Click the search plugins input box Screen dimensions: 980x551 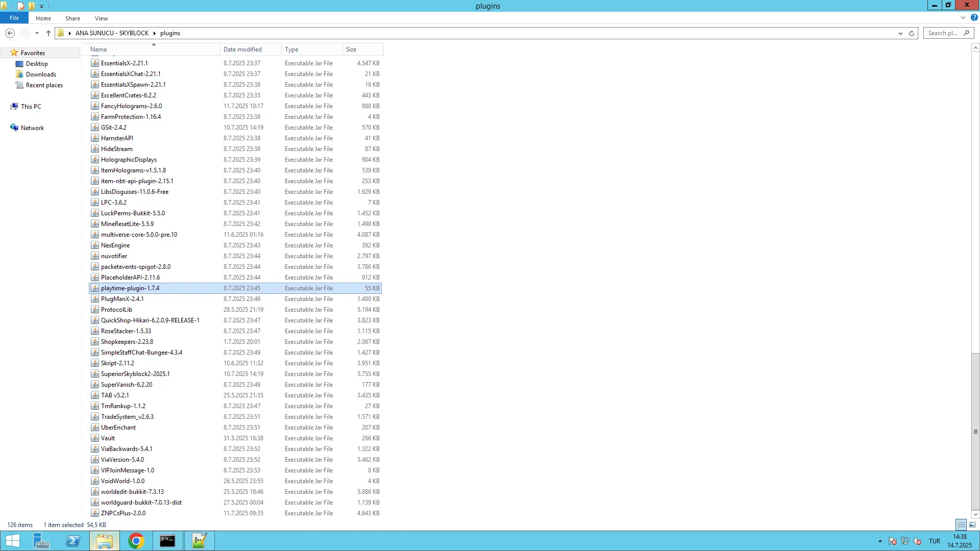click(948, 33)
